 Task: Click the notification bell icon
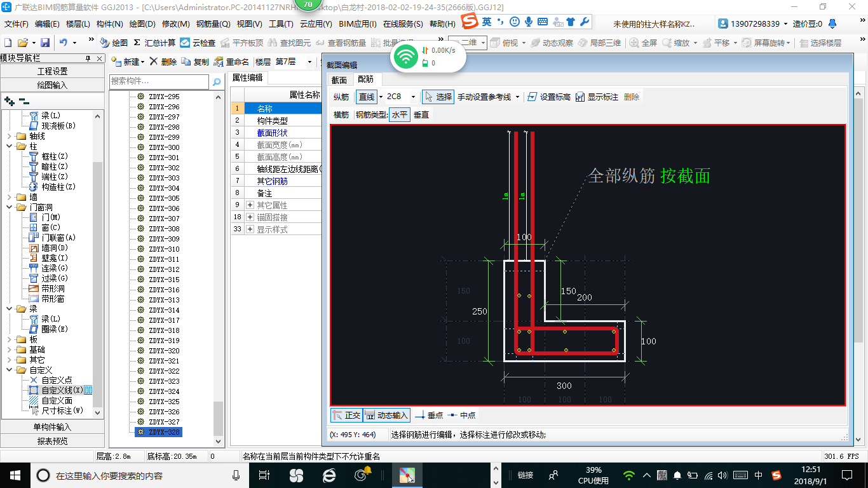(x=832, y=24)
